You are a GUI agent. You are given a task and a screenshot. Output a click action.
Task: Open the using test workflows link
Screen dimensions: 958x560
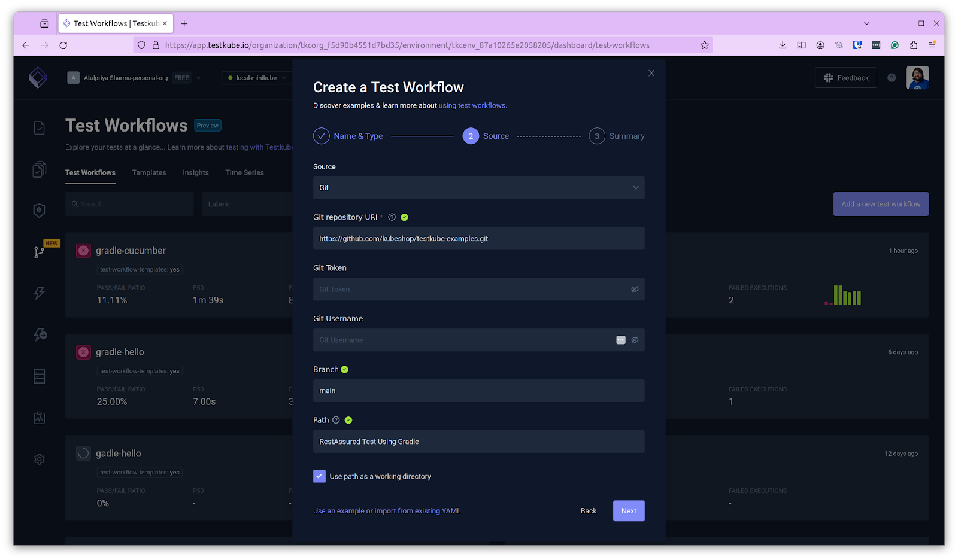coord(472,105)
